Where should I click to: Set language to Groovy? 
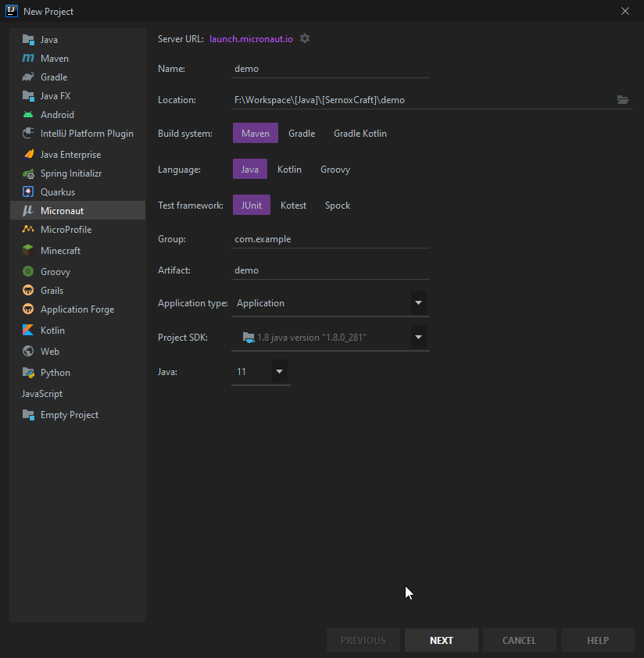coord(335,170)
